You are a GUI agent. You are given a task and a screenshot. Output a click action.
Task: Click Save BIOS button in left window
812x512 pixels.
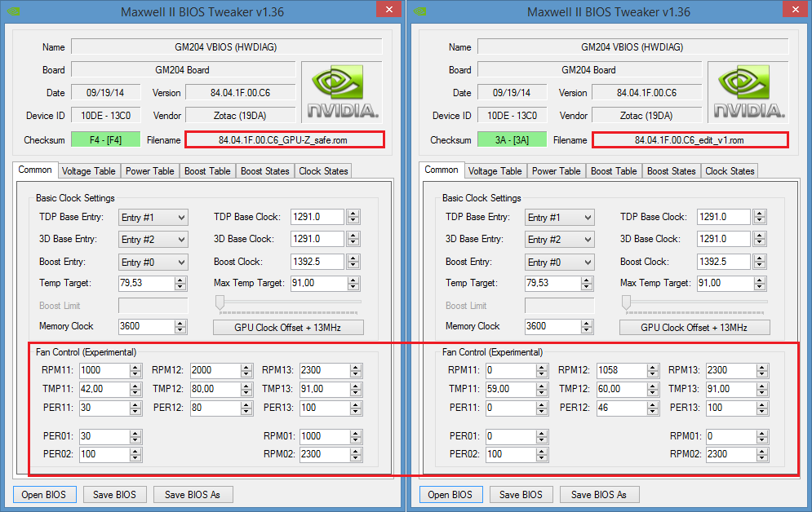pyautogui.click(x=114, y=494)
